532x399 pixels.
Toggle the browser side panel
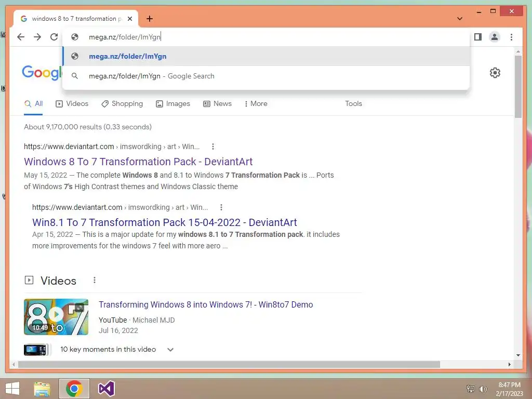pos(478,37)
